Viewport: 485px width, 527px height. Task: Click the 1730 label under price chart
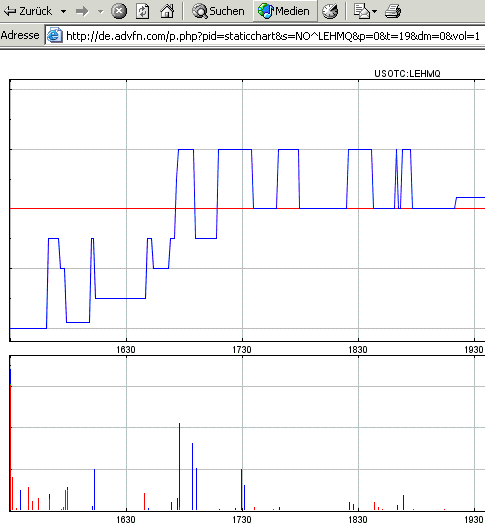[x=242, y=350]
